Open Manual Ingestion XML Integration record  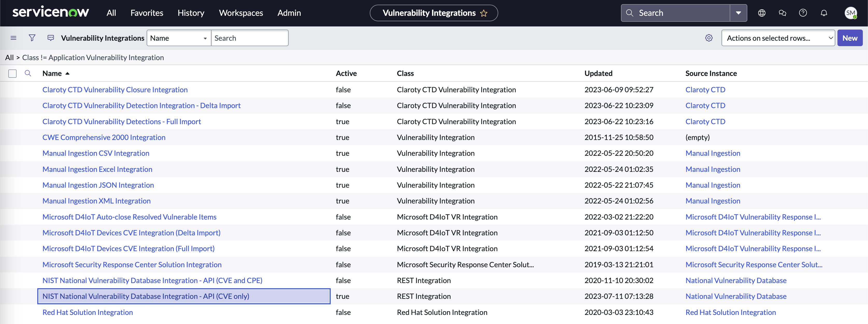tap(96, 201)
